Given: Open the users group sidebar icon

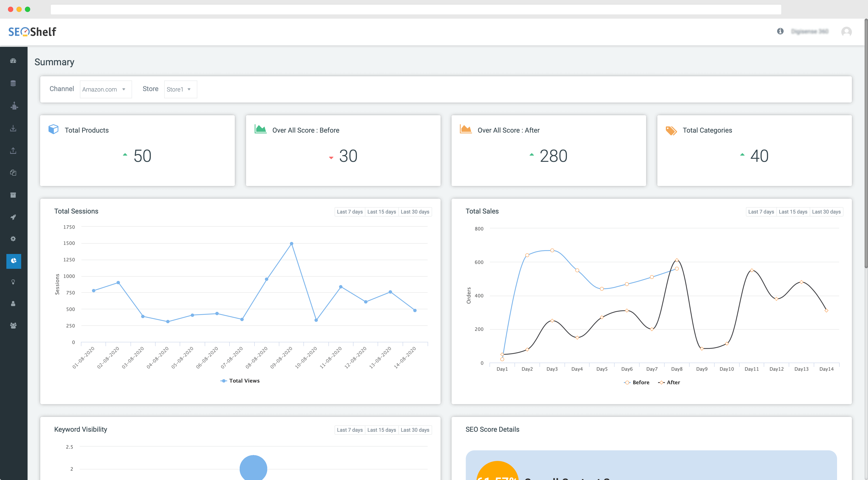Looking at the screenshot, I should [x=13, y=326].
